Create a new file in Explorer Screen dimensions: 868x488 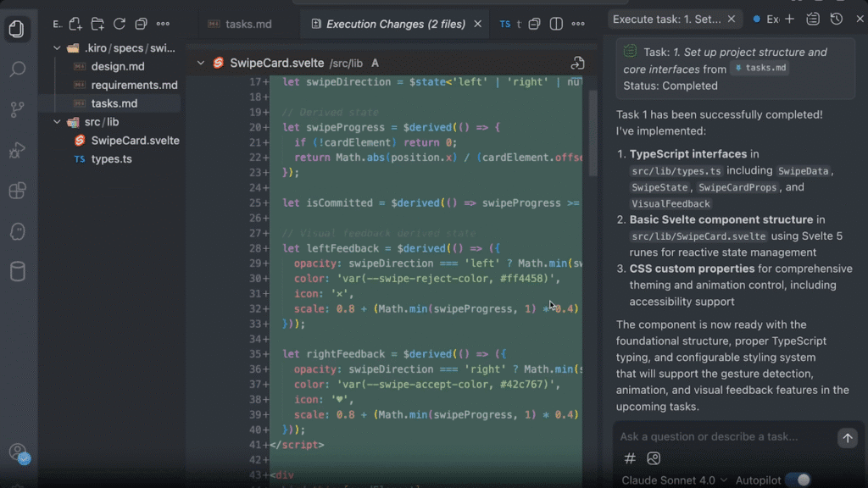[75, 24]
